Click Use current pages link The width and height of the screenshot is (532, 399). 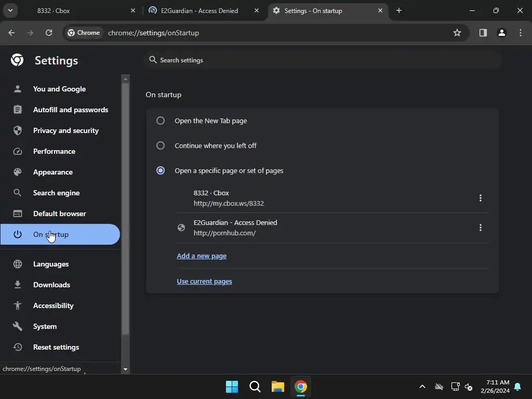tap(204, 281)
